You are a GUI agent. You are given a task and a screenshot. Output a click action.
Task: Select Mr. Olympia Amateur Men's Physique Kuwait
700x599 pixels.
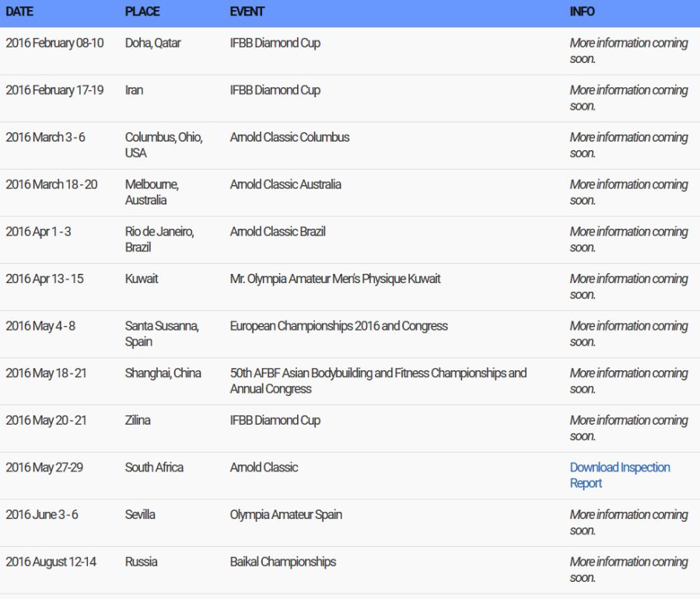pyautogui.click(x=335, y=278)
